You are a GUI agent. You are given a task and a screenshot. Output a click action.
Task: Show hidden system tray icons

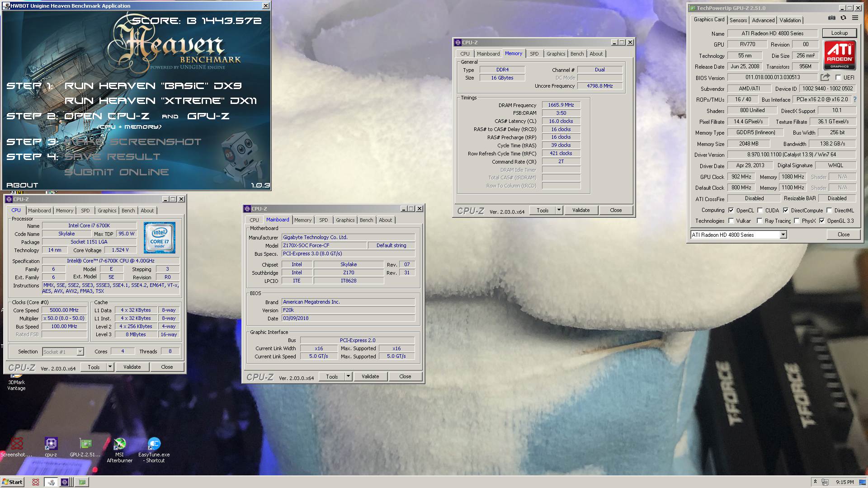pyautogui.click(x=815, y=482)
